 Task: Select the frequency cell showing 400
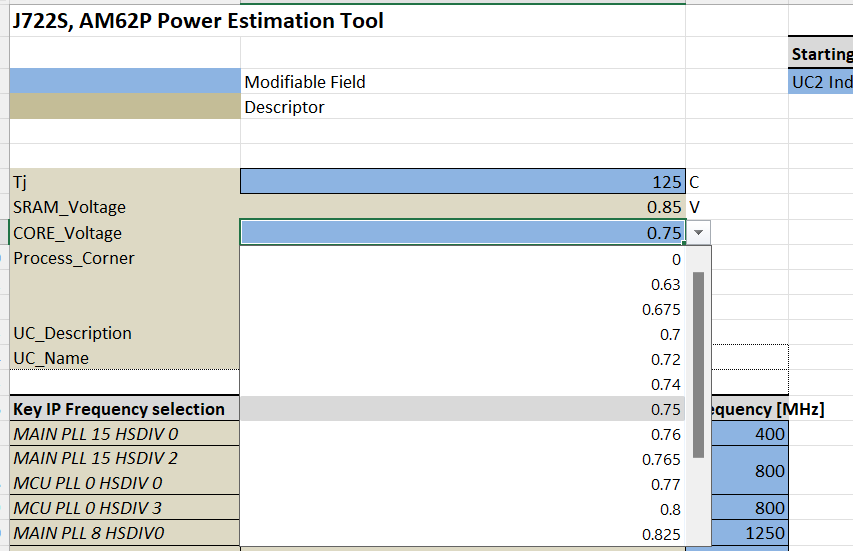pyautogui.click(x=750, y=434)
